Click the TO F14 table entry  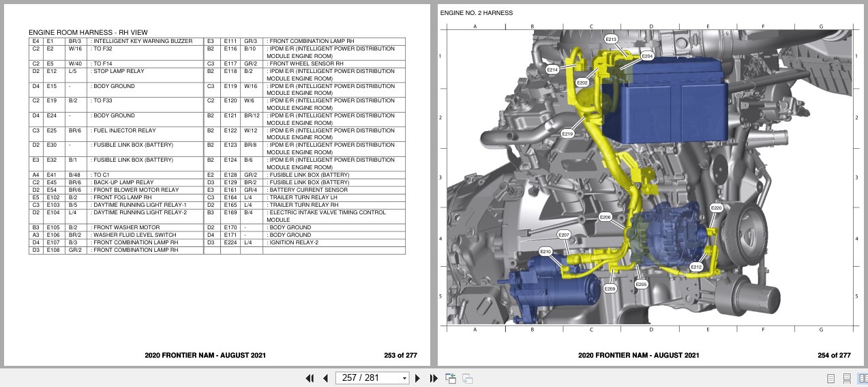pos(101,63)
